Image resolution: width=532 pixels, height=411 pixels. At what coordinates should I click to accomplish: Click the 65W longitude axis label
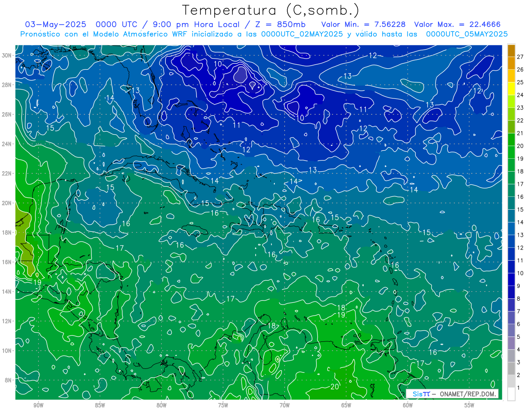click(x=346, y=406)
